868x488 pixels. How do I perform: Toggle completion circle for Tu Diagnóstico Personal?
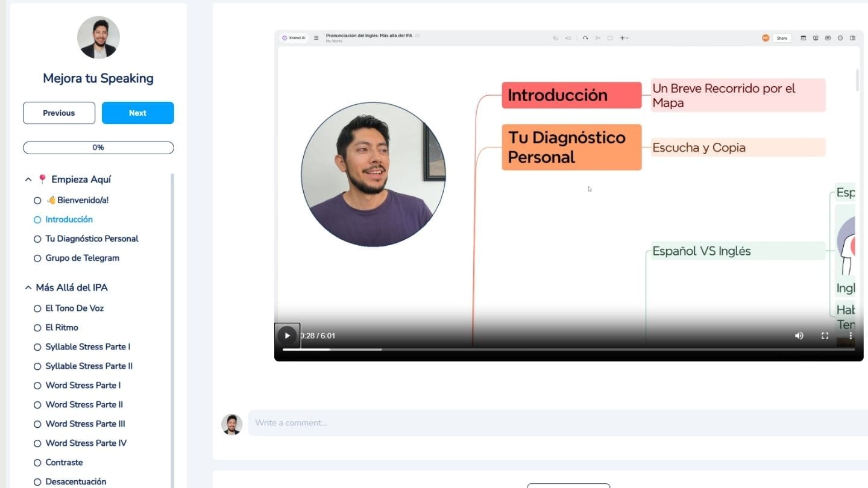(x=37, y=239)
